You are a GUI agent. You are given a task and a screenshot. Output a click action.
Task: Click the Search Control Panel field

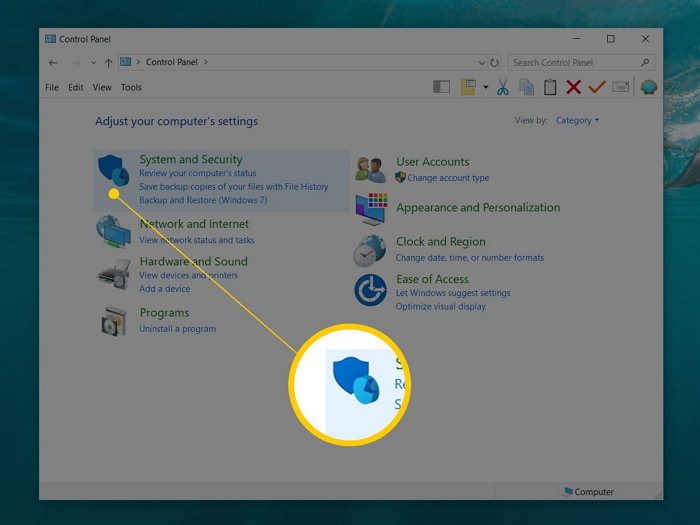(574, 62)
